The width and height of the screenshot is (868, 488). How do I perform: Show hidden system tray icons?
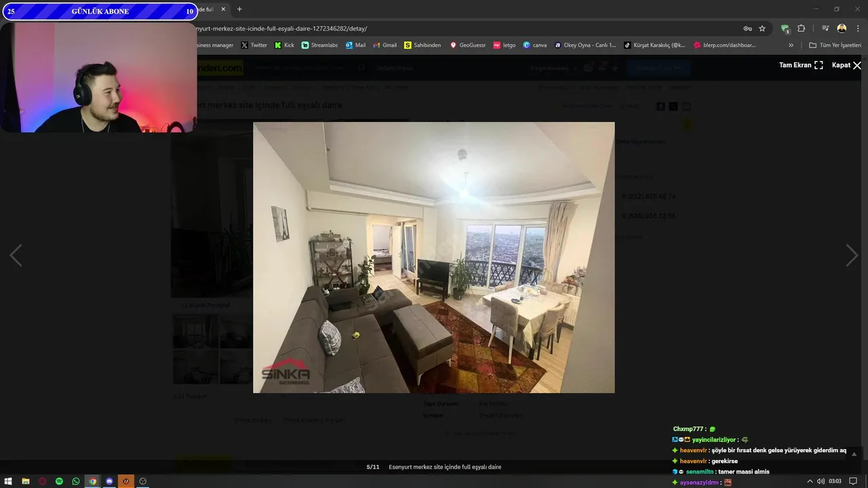click(810, 481)
